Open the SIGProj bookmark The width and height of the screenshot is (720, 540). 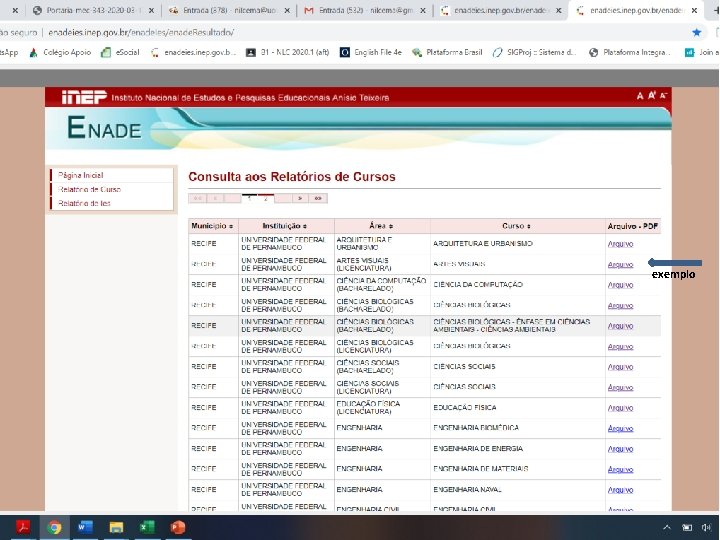(534, 52)
